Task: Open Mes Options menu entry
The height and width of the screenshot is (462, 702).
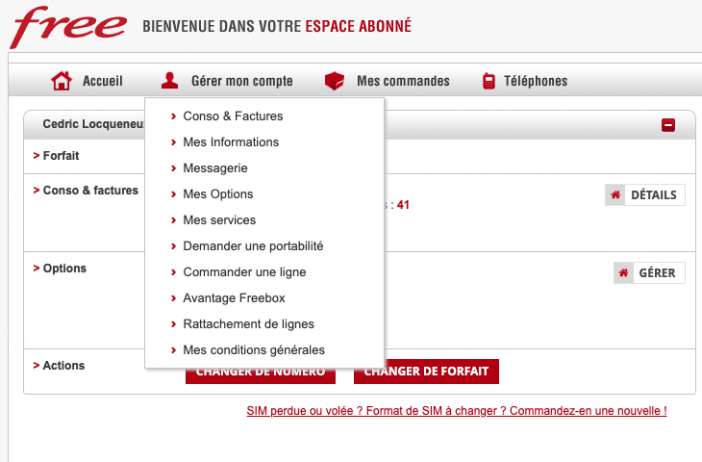Action: coord(218,194)
